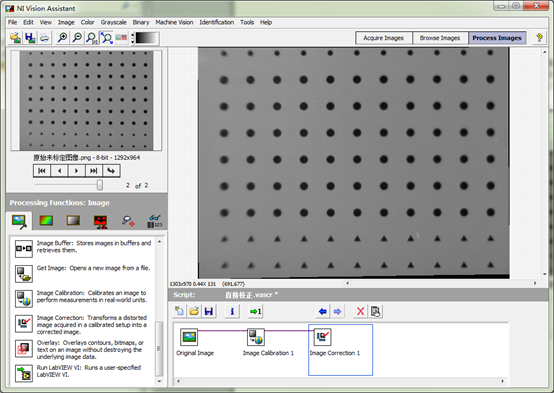Screen dimensions: 554x393
Task: Click the Open Image toolbar icon
Action: point(15,37)
